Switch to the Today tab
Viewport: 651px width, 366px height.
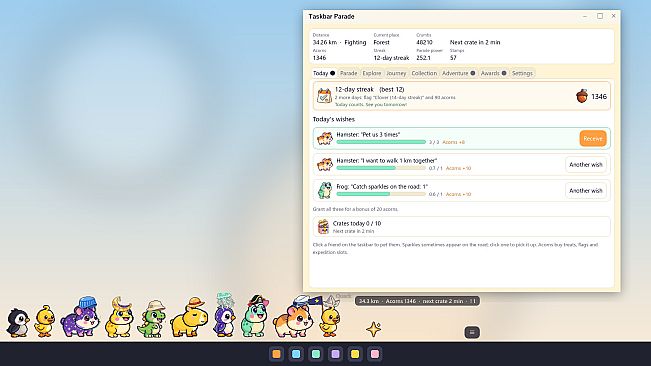pos(324,73)
